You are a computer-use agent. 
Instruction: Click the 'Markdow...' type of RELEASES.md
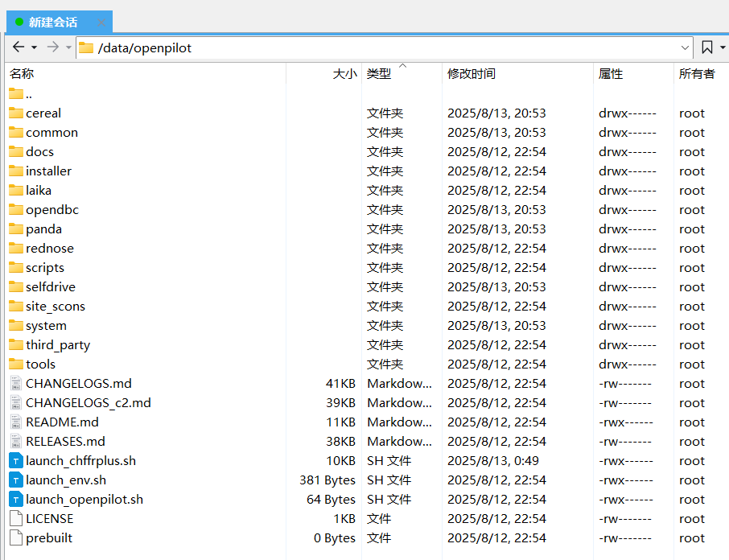coord(399,441)
